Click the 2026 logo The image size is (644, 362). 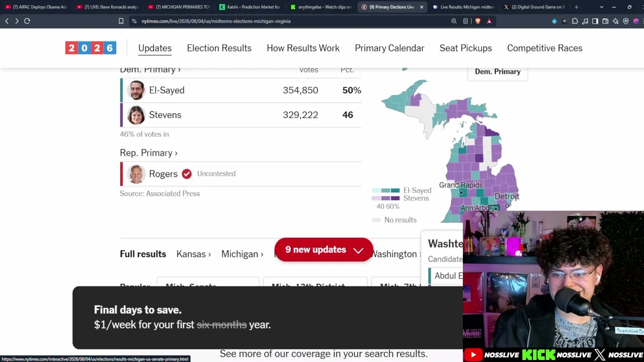(x=91, y=48)
